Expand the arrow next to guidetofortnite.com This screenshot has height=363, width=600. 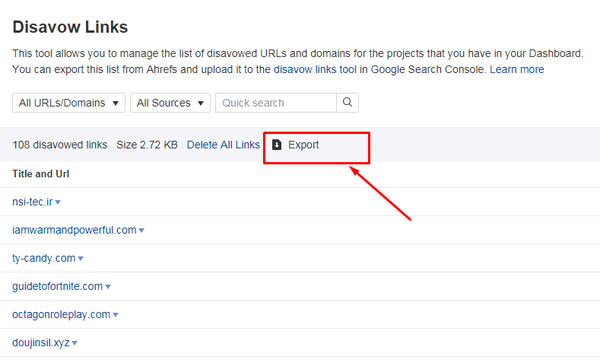tap(108, 287)
